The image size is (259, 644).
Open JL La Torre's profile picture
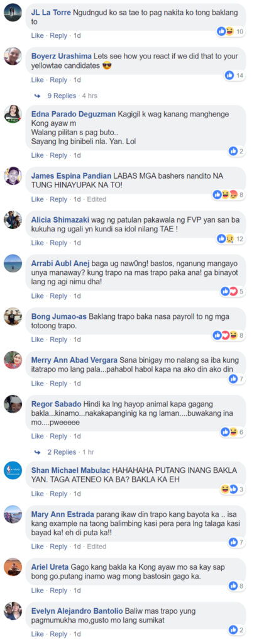(x=13, y=13)
